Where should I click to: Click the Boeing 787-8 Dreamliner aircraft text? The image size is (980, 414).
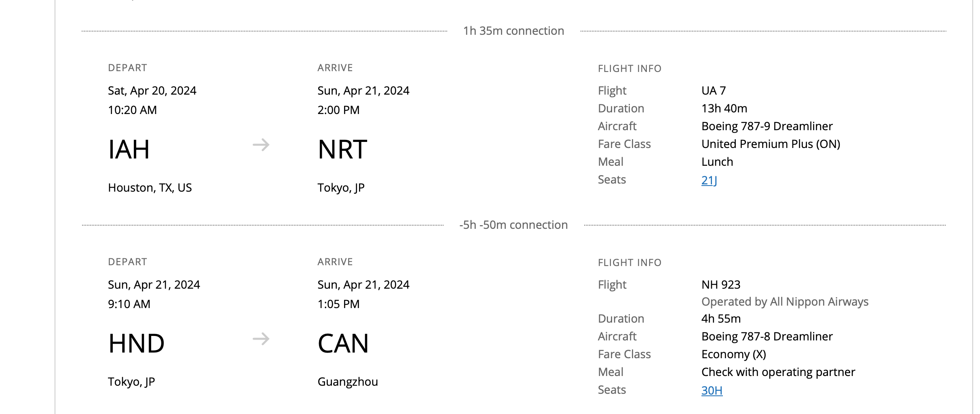tap(767, 336)
